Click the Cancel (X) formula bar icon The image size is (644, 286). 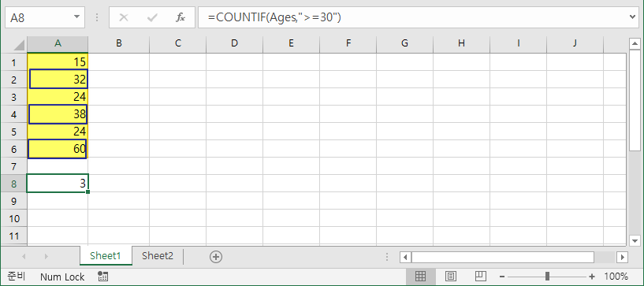point(124,17)
